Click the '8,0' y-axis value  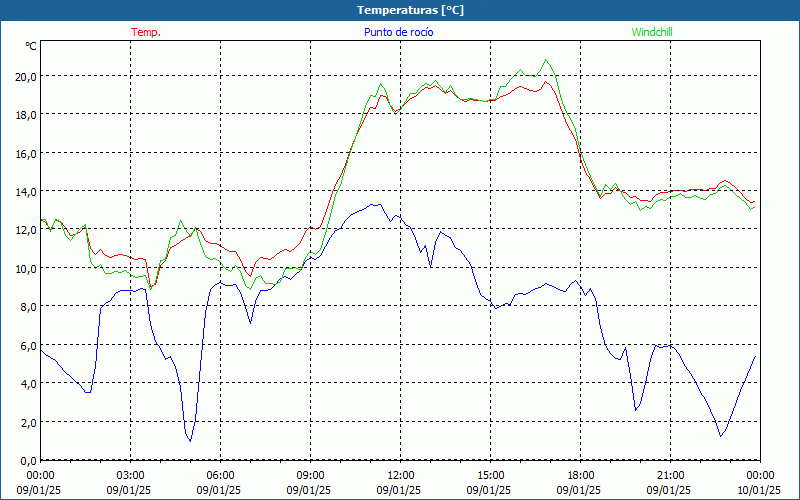click(x=29, y=307)
